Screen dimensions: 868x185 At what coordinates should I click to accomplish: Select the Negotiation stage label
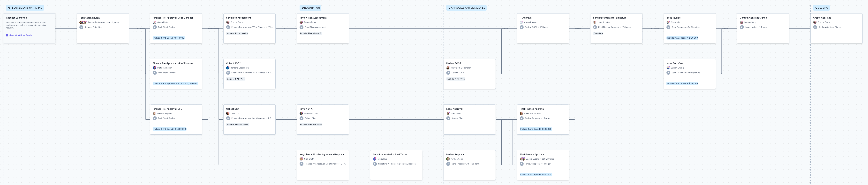coord(311,8)
